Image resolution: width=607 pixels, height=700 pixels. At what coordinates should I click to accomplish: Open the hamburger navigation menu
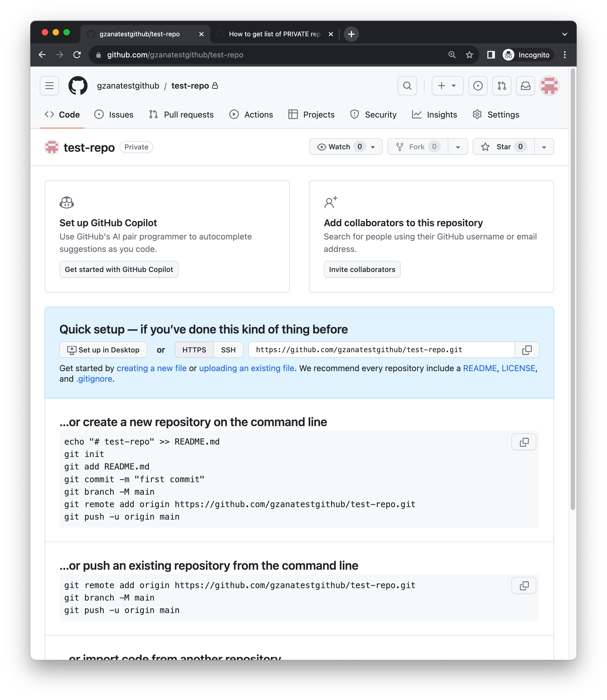[x=50, y=86]
